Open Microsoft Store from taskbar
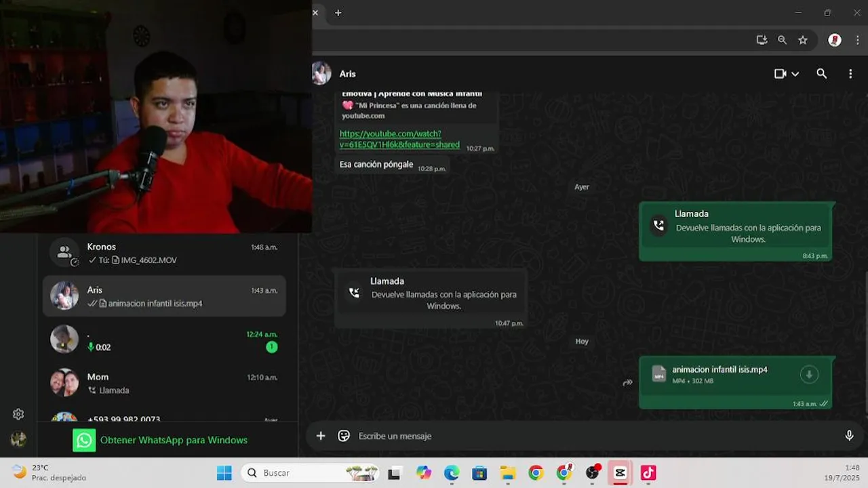 point(479,472)
